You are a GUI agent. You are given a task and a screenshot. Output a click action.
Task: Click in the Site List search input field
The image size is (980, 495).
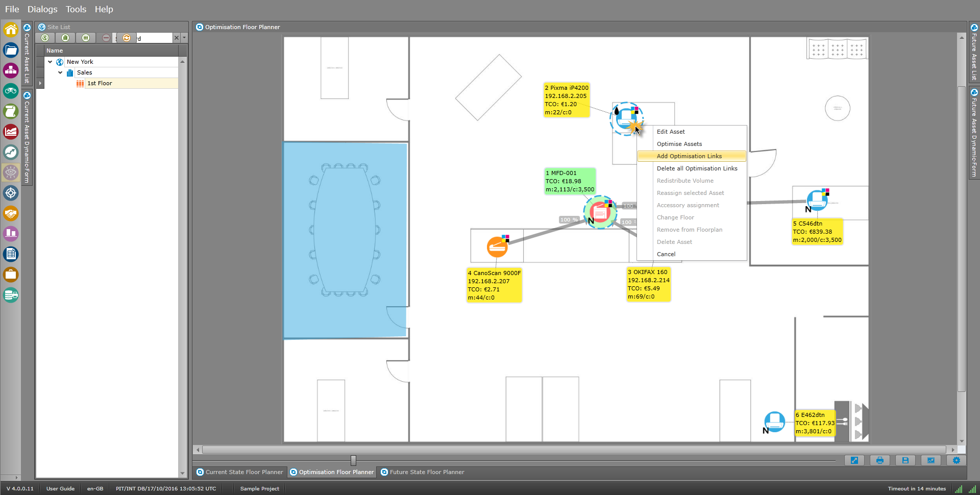tap(154, 38)
